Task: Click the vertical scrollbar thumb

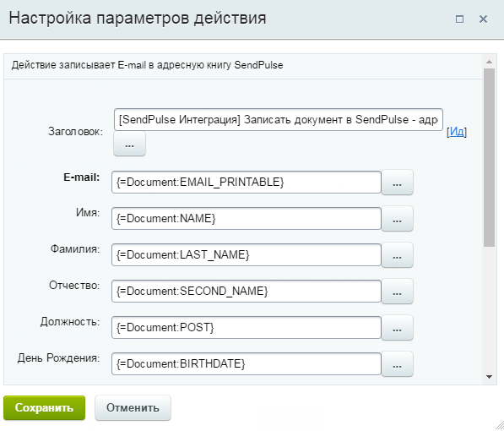Action: [489, 158]
